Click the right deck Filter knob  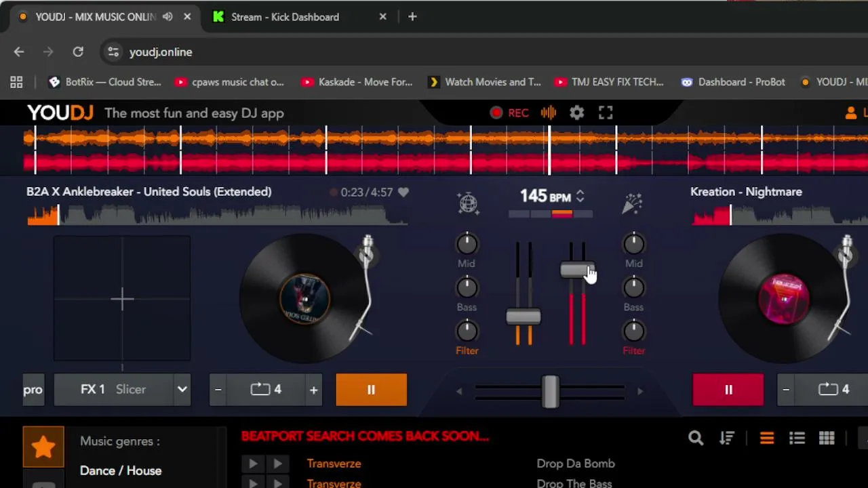(x=633, y=331)
